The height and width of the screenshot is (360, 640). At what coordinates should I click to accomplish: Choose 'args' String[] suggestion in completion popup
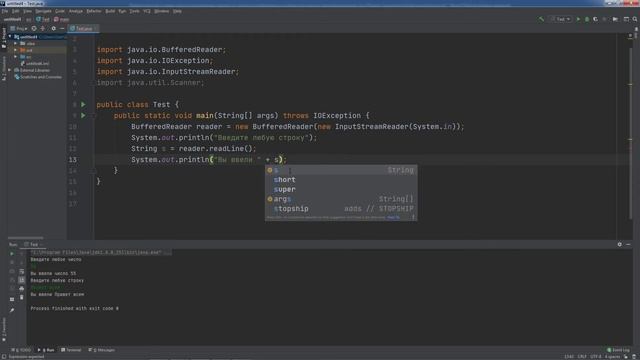[341, 199]
